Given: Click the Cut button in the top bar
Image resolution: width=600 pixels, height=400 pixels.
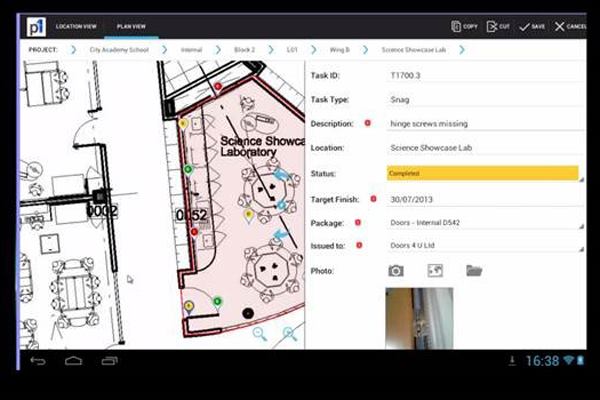Looking at the screenshot, I should click(498, 26).
